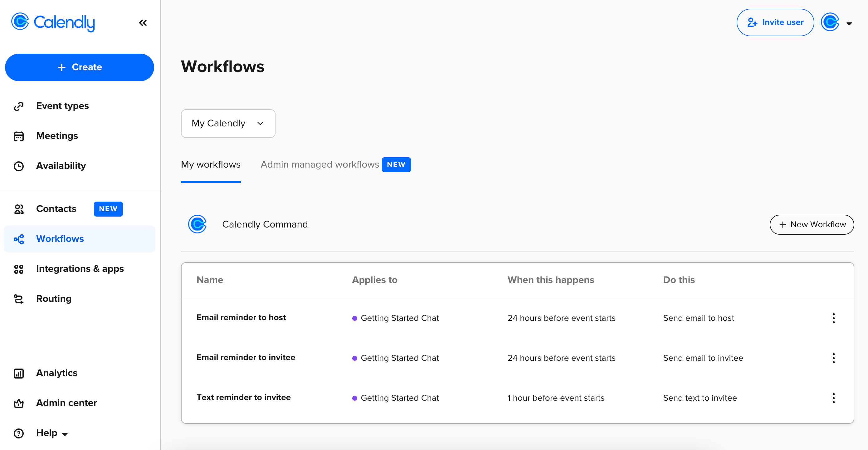The height and width of the screenshot is (450, 868).
Task: Open Meetings via the calendar icon
Action: point(18,136)
